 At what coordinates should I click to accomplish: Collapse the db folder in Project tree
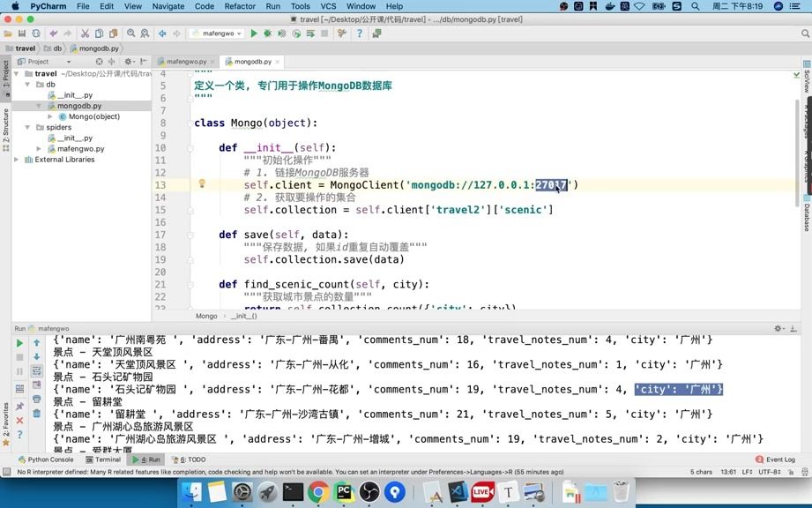[x=29, y=84]
